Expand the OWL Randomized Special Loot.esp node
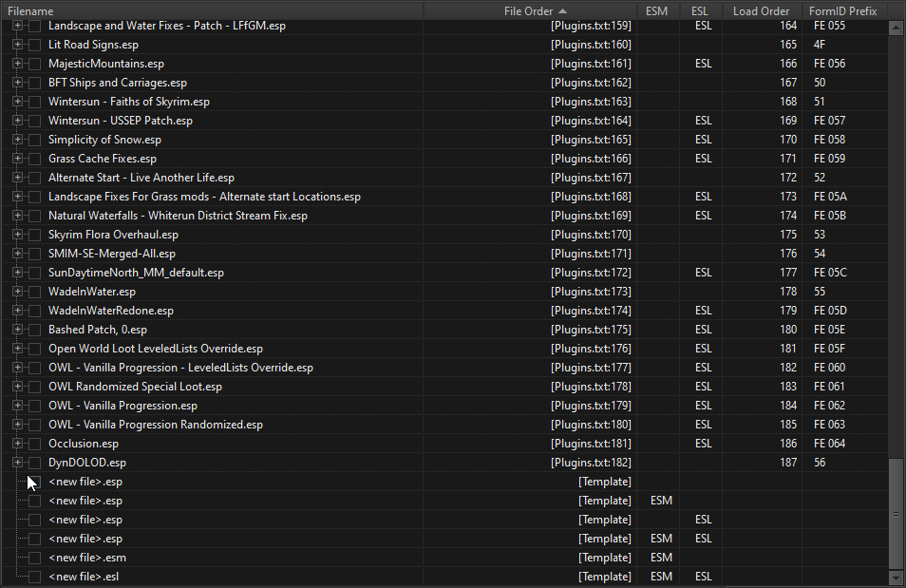Viewport: 906px width, 588px height. point(17,387)
